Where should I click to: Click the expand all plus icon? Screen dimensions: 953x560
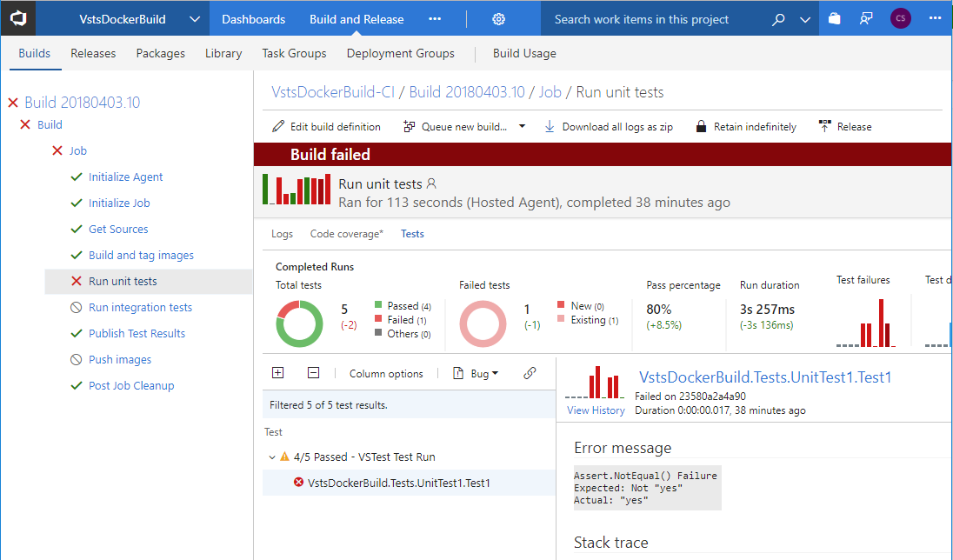(x=277, y=373)
